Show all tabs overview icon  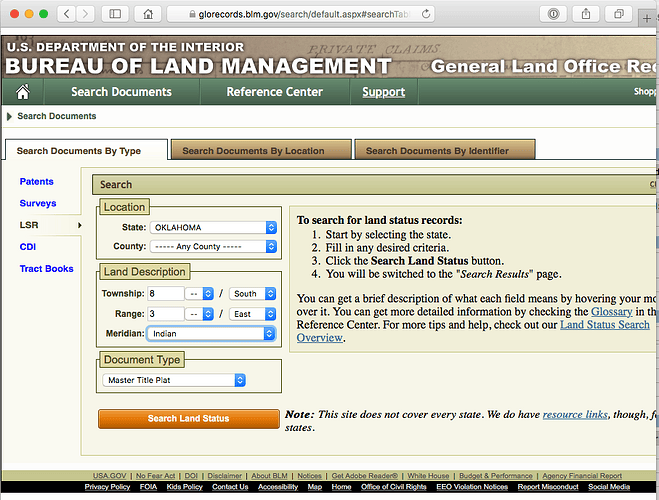pyautogui.click(x=619, y=14)
